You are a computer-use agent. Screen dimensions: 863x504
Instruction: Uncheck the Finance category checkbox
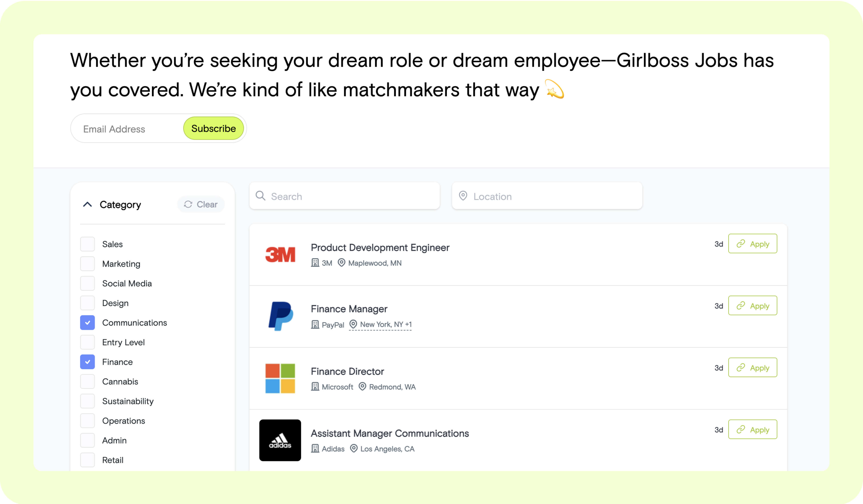pos(87,362)
